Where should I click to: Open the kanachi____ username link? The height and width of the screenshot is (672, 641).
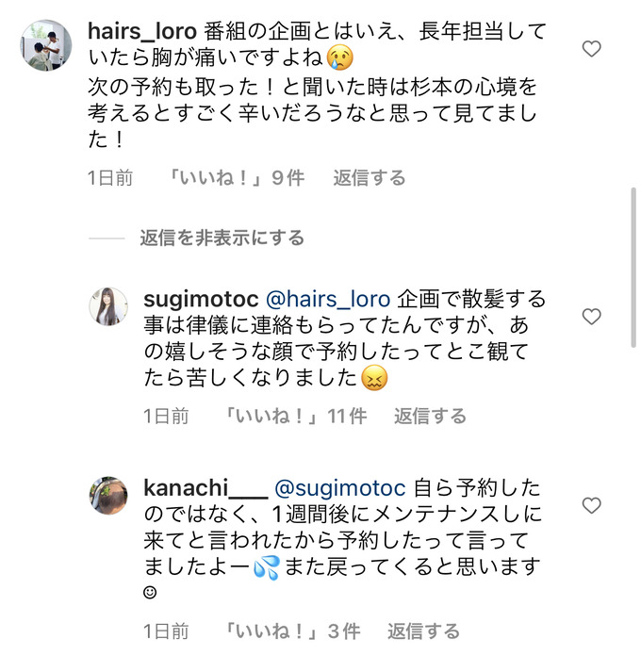coord(205,488)
